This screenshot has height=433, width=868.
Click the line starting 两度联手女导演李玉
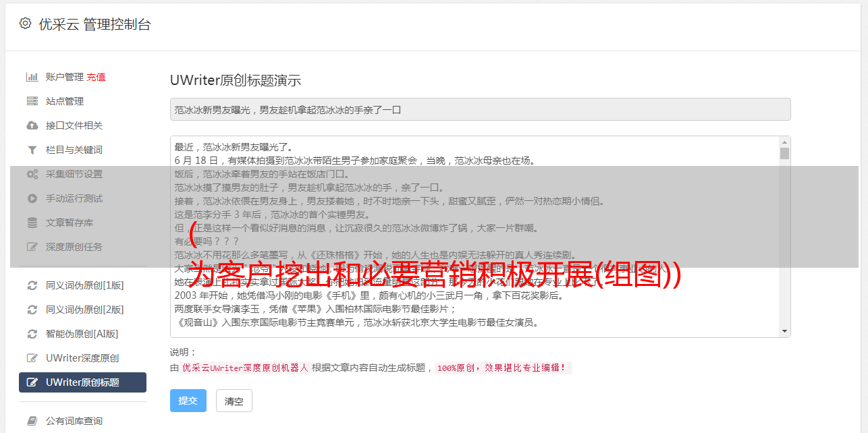tap(316, 309)
